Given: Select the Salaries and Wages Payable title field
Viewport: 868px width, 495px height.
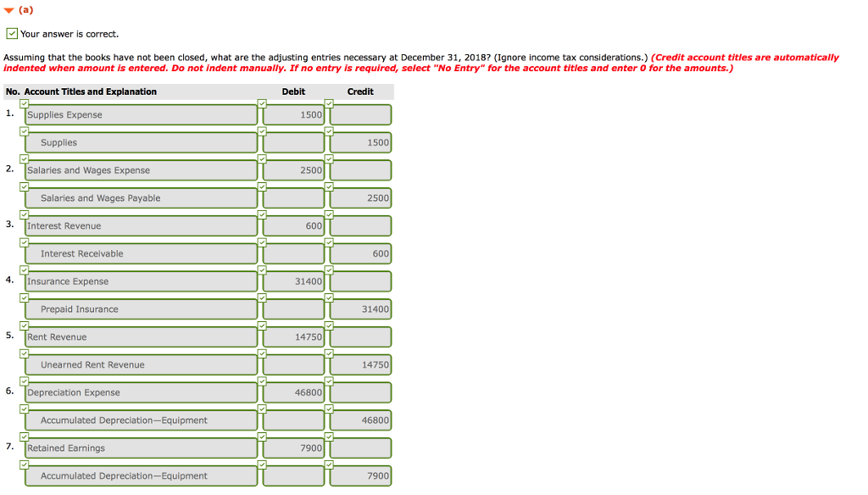Looking at the screenshot, I should (x=140, y=197).
